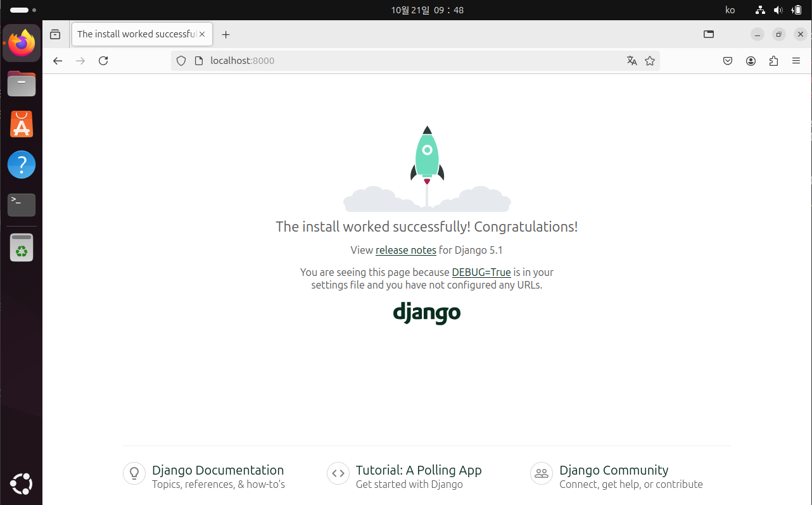Show applications via Ubuntu logo button

pyautogui.click(x=22, y=484)
